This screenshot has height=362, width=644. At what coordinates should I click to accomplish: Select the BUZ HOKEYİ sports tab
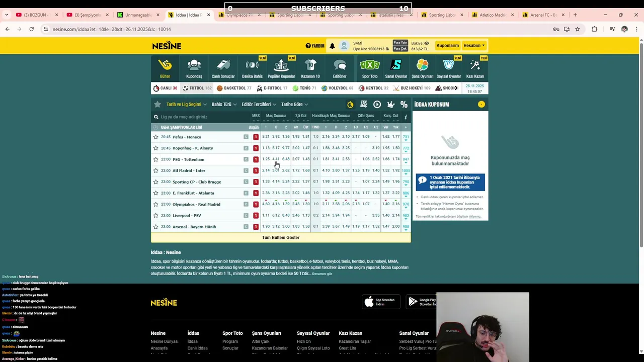(x=412, y=88)
